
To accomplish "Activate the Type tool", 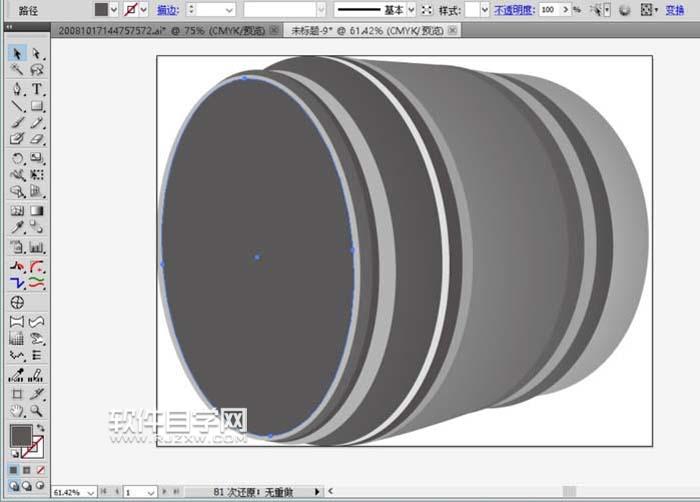I will click(37, 89).
